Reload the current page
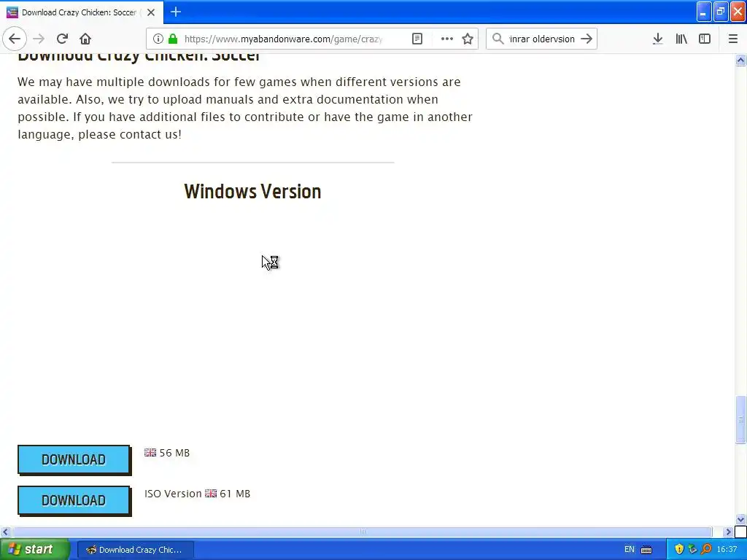This screenshot has height=560, width=747. point(62,39)
